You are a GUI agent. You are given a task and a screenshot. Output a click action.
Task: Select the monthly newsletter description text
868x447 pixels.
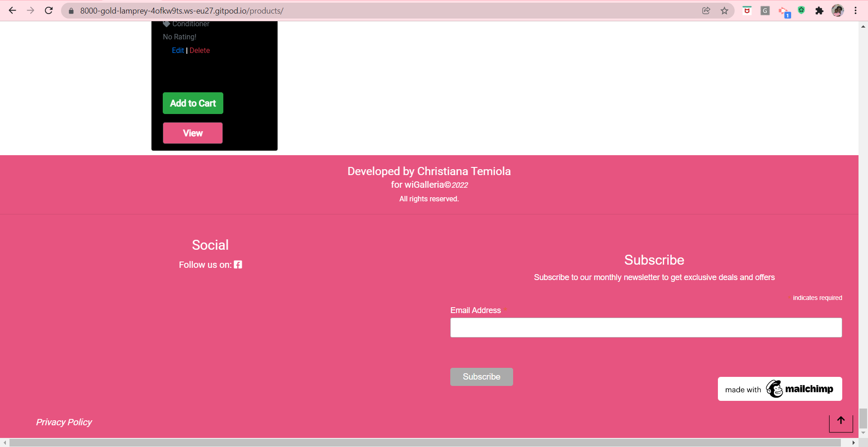pos(654,277)
